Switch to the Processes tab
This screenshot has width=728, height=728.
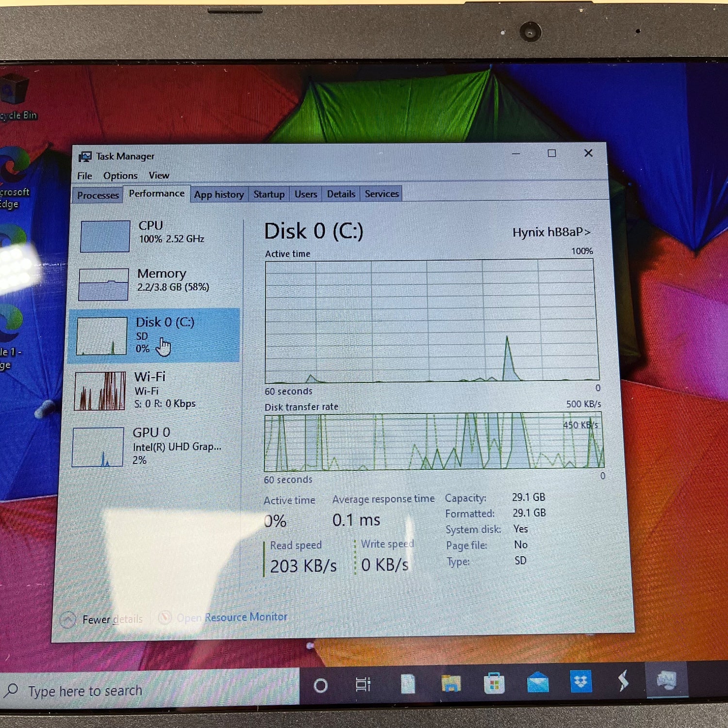(98, 195)
